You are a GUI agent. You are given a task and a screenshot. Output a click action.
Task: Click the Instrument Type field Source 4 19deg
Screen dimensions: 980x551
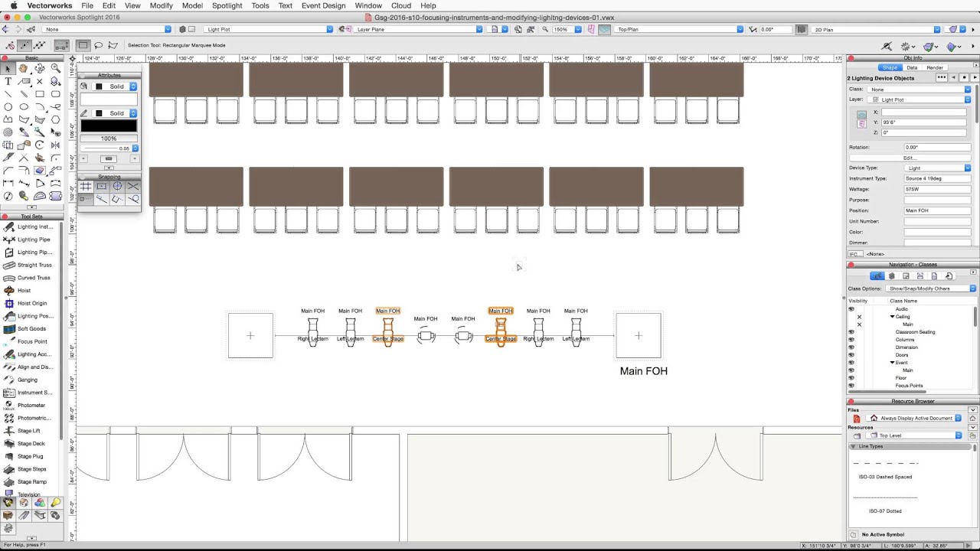[x=937, y=178]
